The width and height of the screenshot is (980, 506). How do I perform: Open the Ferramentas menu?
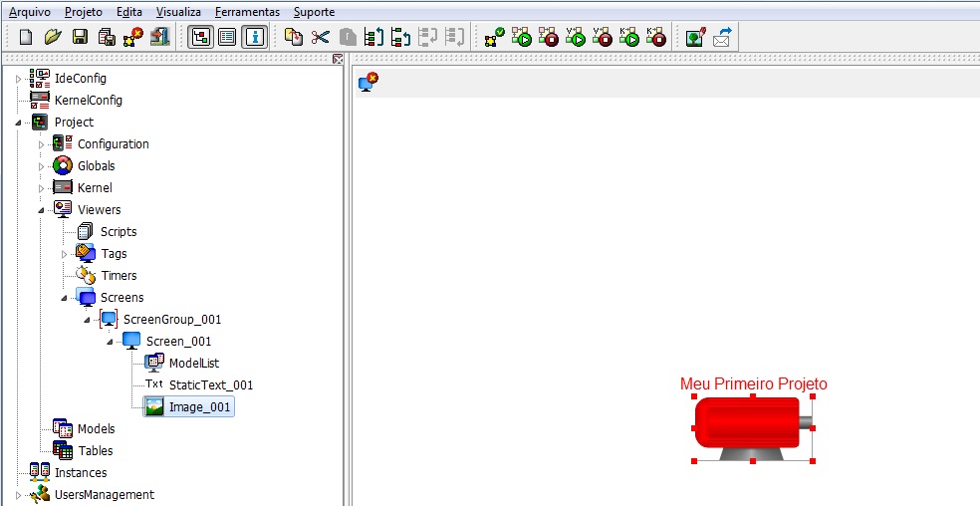point(248,12)
